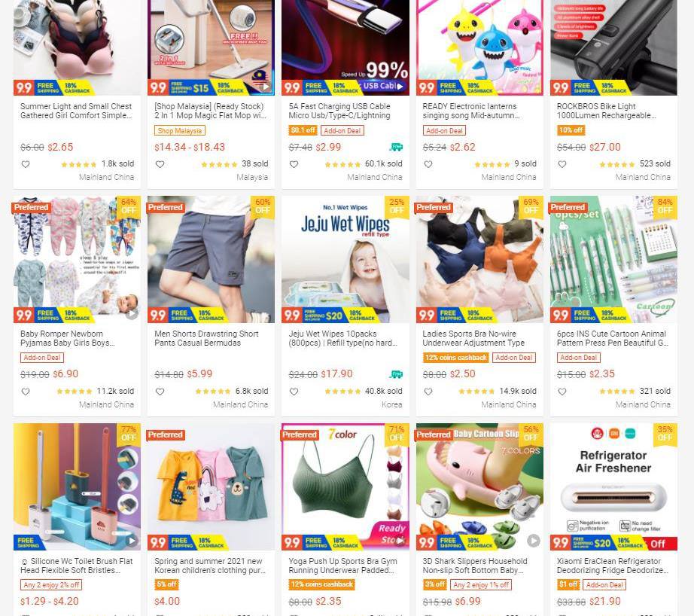The image size is (694, 616).
Task: Open the Korean children's clothing t-shirt image
Action: 211,486
